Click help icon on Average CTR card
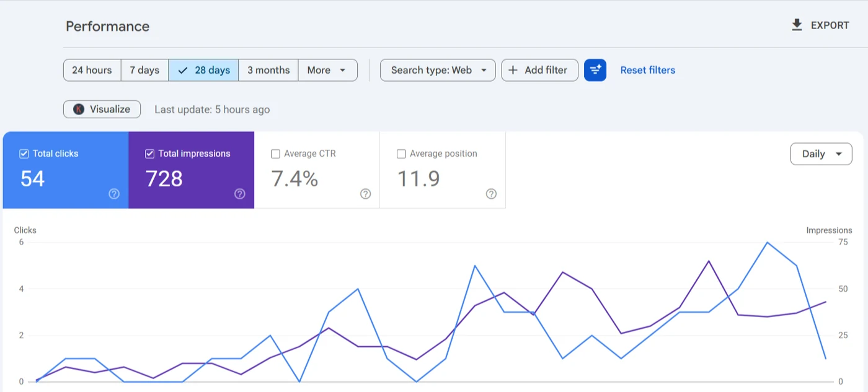 (366, 194)
